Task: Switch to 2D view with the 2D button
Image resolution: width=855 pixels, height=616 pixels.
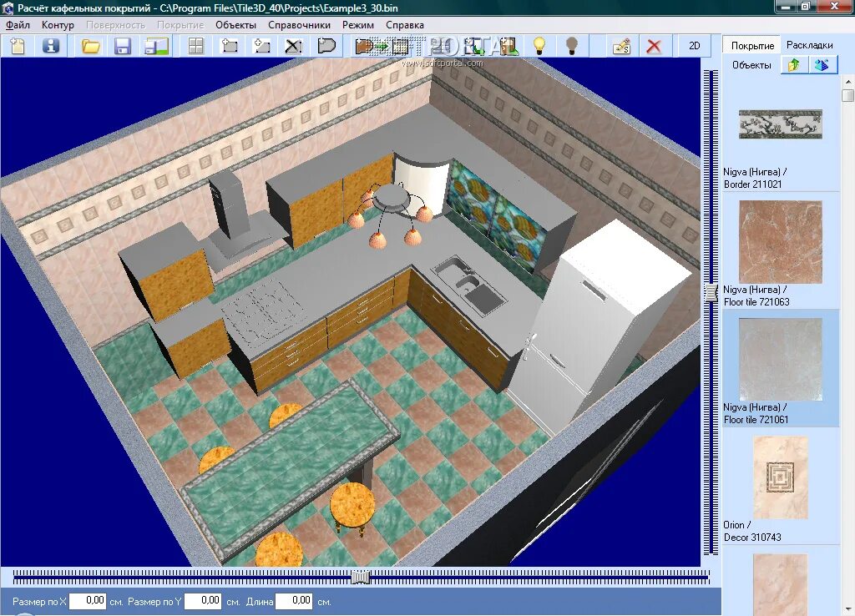Action: (x=694, y=46)
